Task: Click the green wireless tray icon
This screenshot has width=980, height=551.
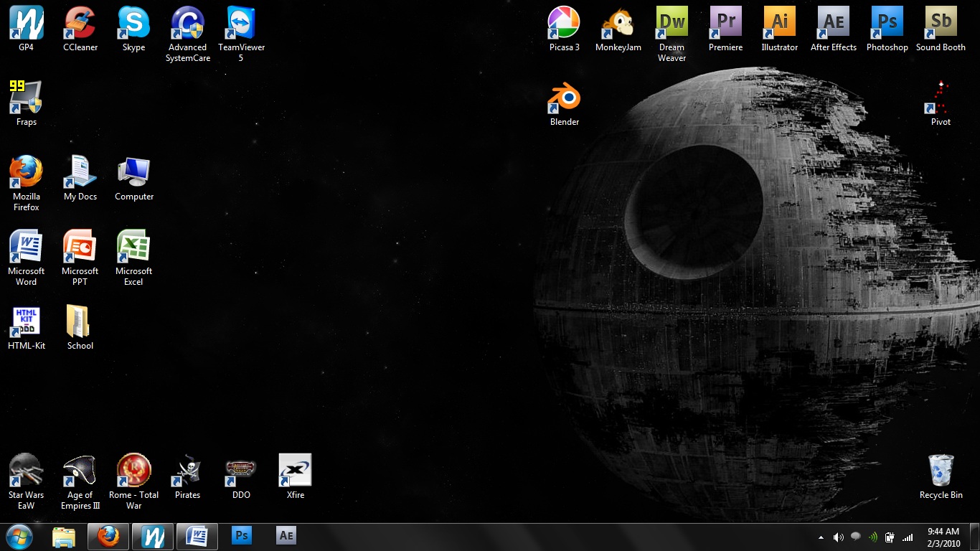Action: [872, 537]
